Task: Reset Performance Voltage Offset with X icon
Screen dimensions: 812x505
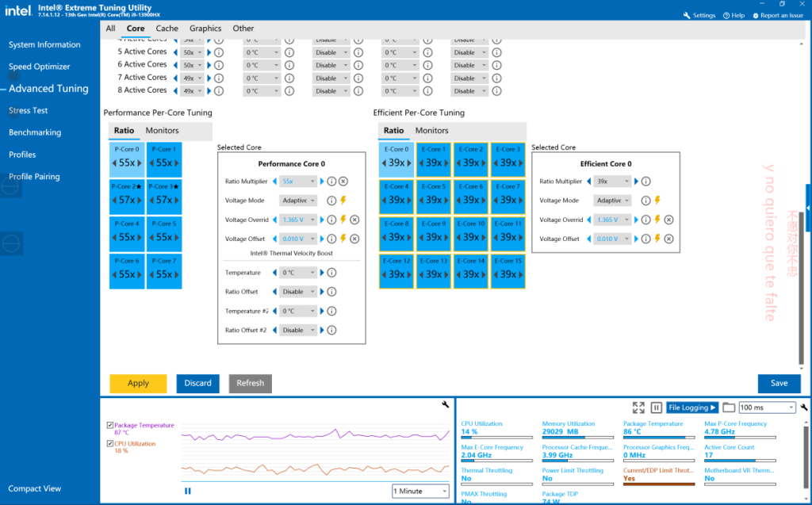Action: click(354, 239)
